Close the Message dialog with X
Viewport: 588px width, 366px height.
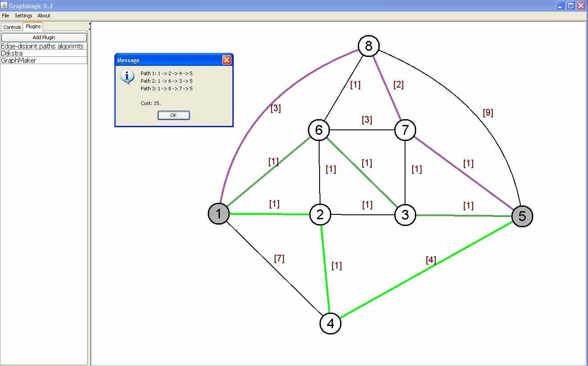227,60
